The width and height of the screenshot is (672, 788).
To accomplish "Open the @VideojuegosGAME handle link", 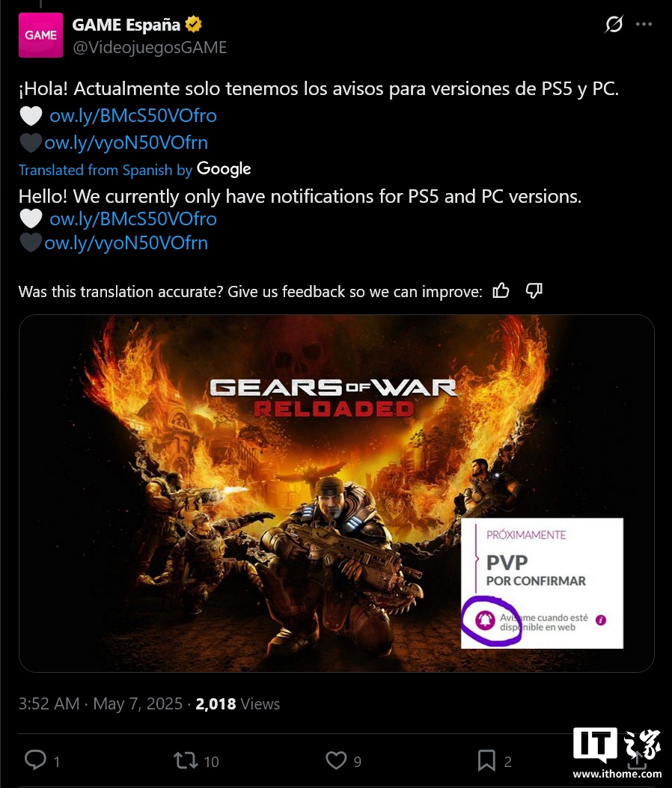I will (150, 47).
